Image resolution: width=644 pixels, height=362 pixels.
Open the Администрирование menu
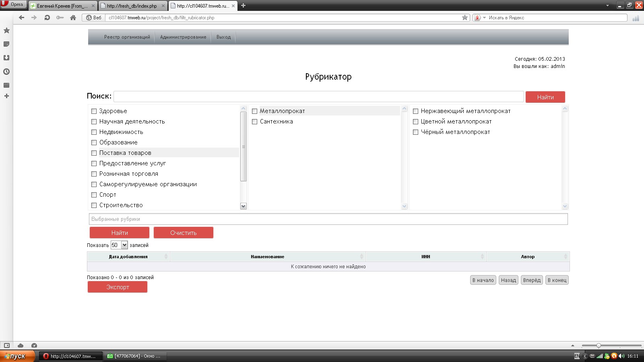pyautogui.click(x=183, y=37)
